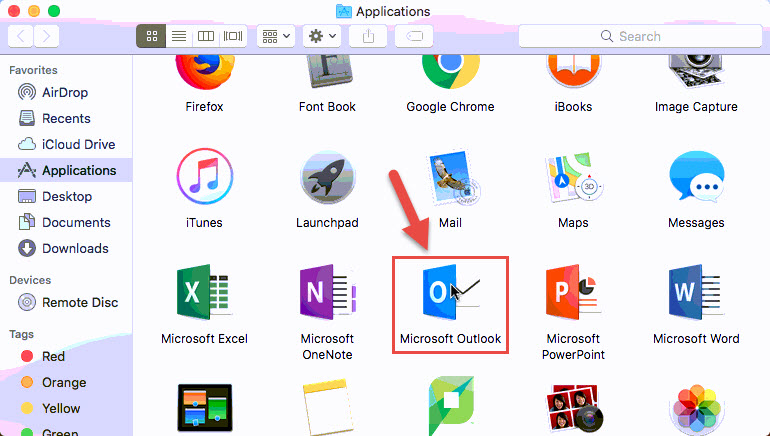
Task: Click the Microsoft Outlook label text
Action: pos(450,339)
